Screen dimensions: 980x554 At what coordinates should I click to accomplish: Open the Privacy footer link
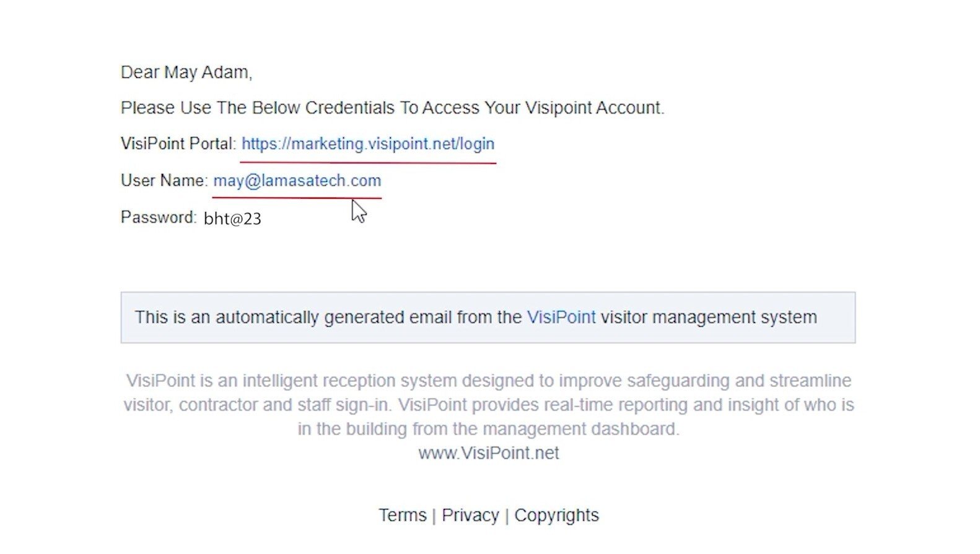tap(470, 516)
